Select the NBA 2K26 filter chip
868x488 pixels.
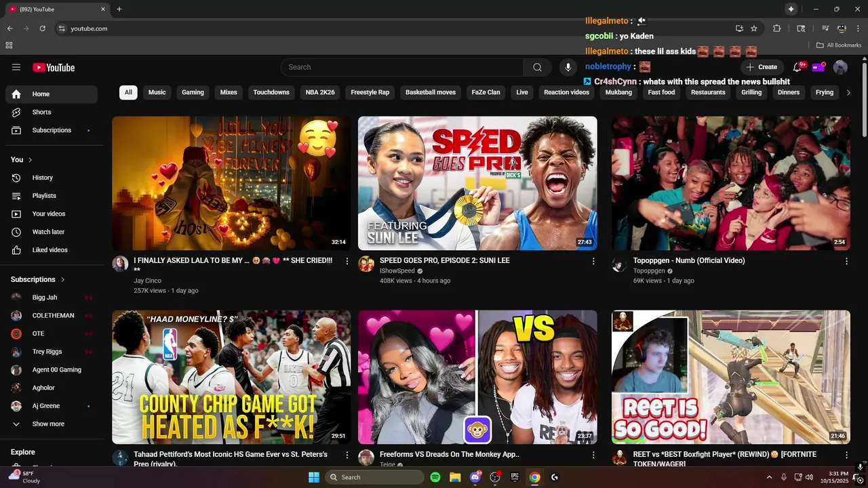click(x=320, y=92)
